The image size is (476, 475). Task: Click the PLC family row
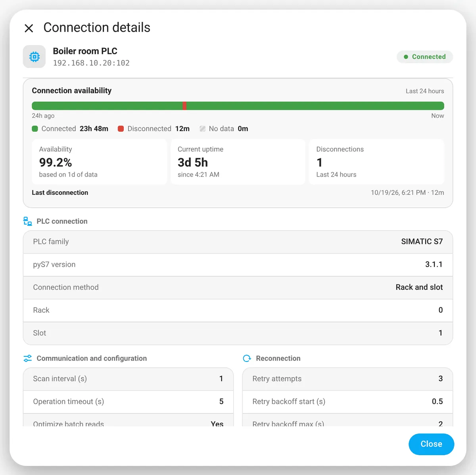click(238, 242)
